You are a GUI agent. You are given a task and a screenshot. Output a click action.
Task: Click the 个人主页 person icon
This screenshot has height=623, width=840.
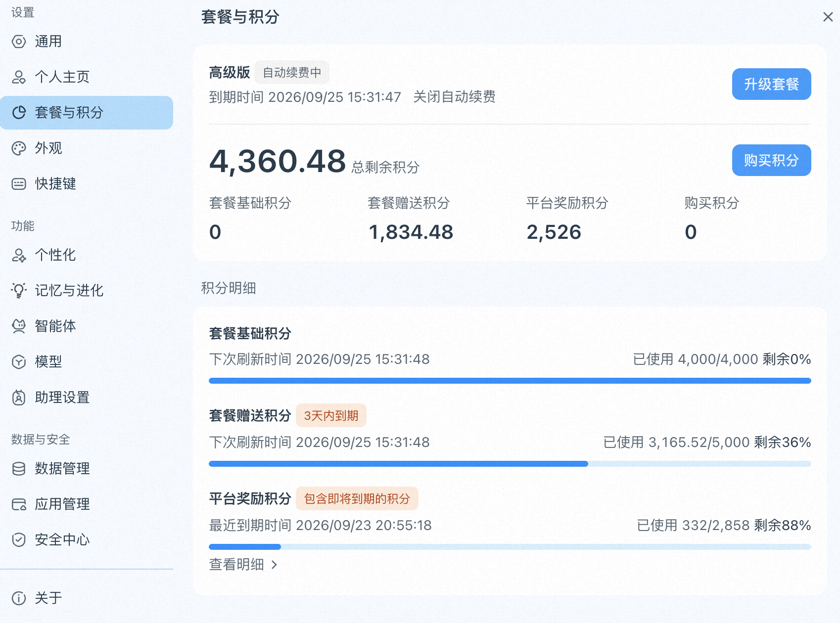point(19,77)
